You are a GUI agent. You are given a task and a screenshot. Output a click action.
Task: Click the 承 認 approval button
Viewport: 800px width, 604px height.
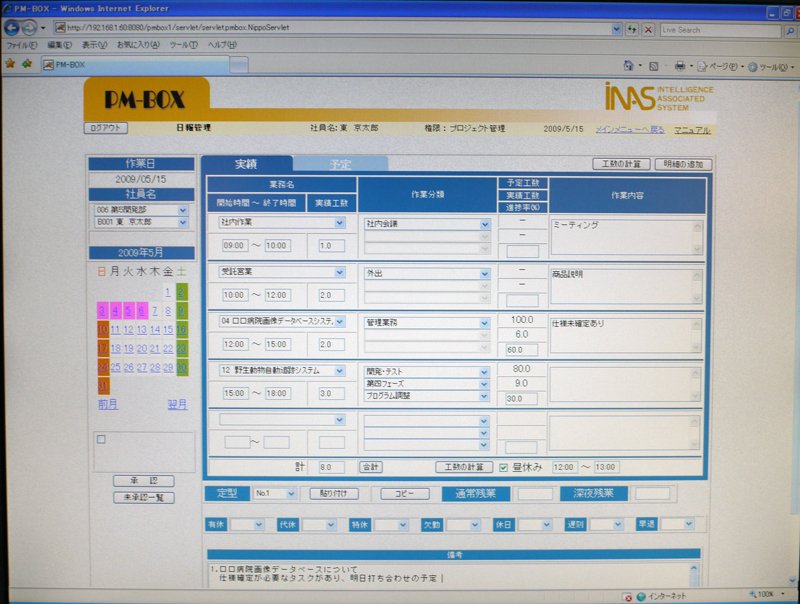point(143,481)
